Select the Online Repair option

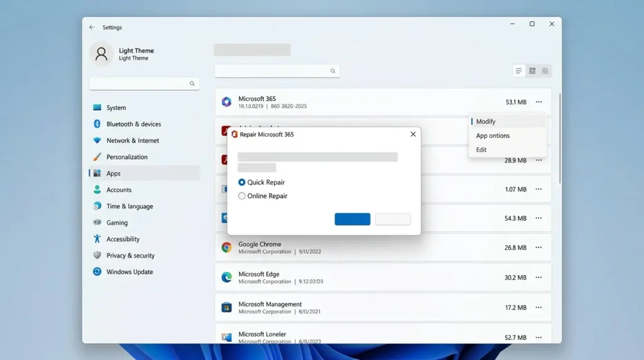263,196
